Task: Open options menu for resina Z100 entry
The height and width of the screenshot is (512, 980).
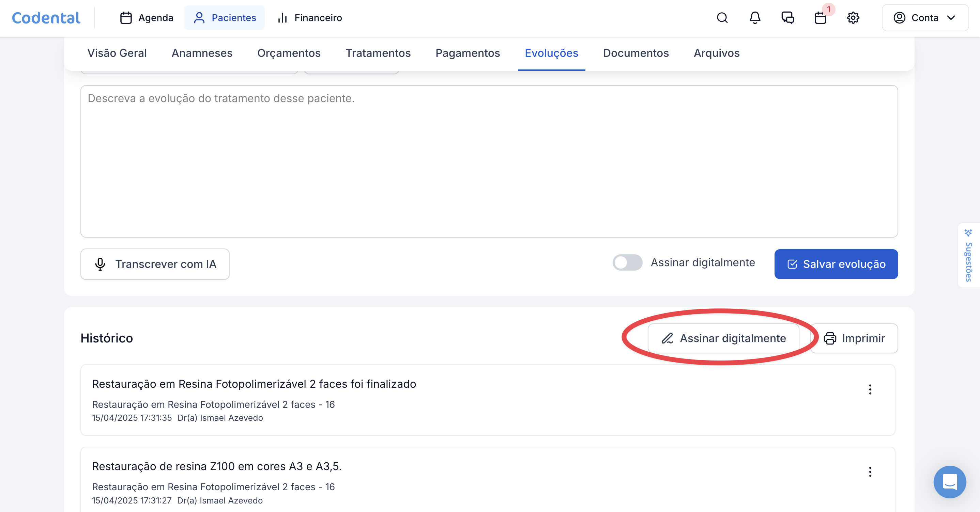Action: (x=870, y=472)
